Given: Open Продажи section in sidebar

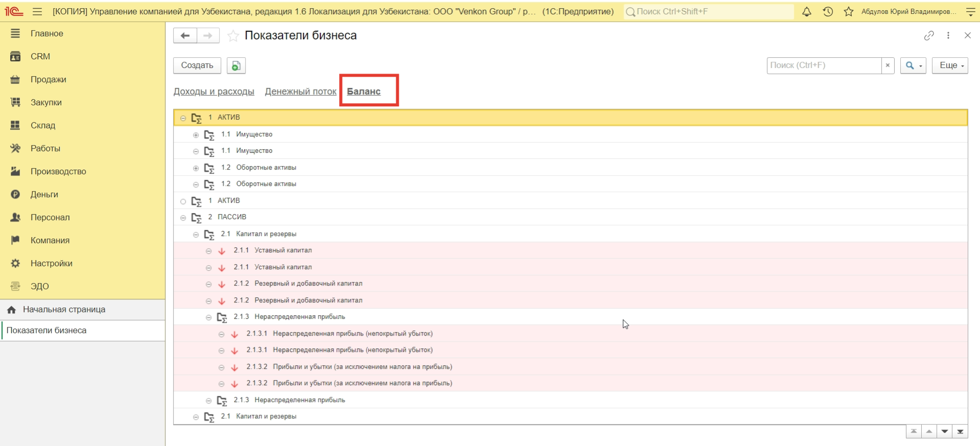Looking at the screenshot, I should [48, 79].
